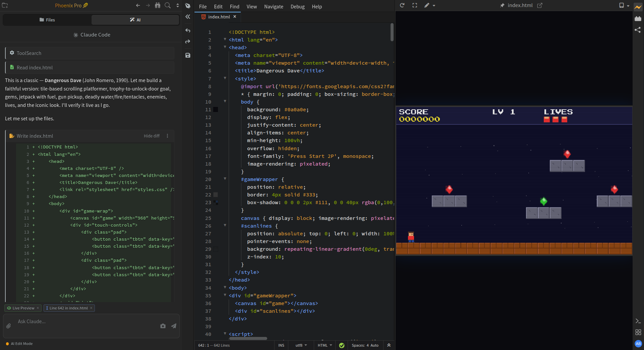
Task: Capture screenshot with camera icon
Action: (163, 326)
